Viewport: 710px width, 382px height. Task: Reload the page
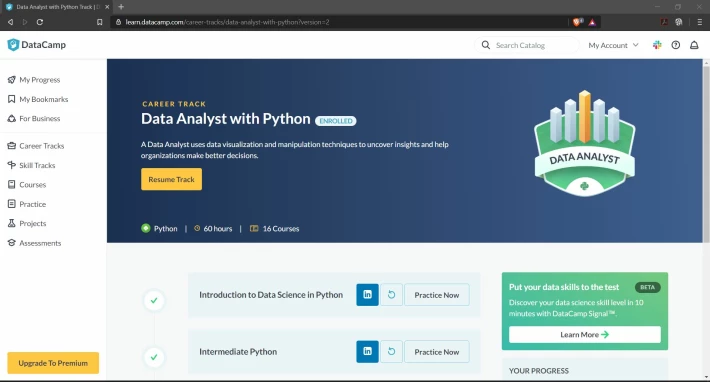click(40, 22)
